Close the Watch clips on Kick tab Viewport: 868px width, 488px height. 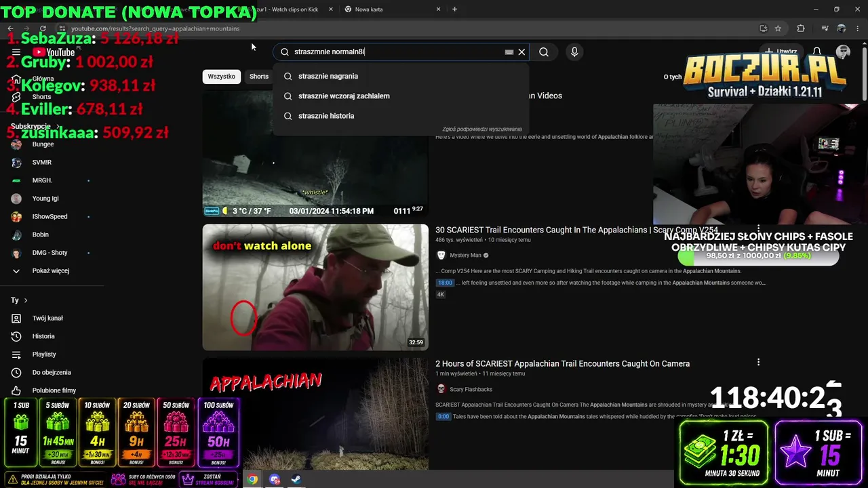coord(332,9)
